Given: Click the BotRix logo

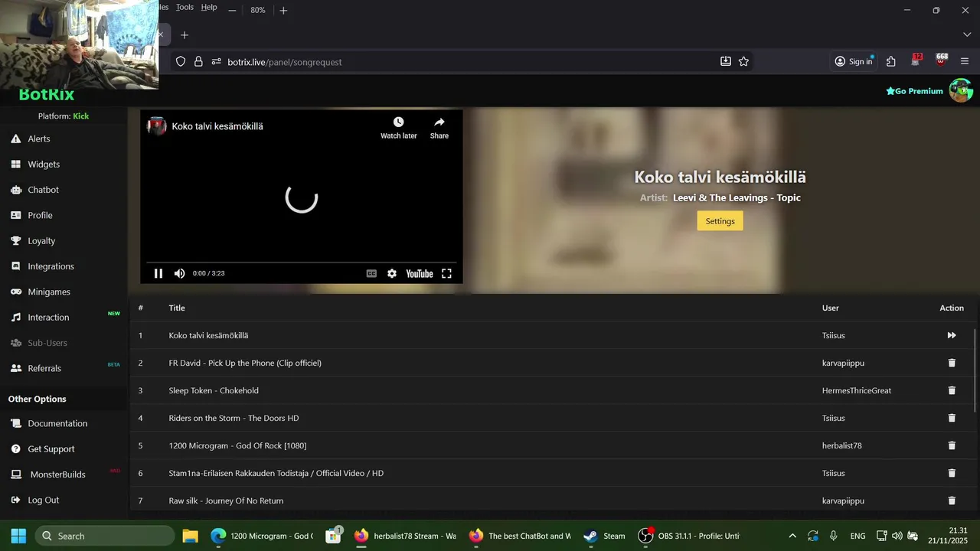Looking at the screenshot, I should [46, 94].
